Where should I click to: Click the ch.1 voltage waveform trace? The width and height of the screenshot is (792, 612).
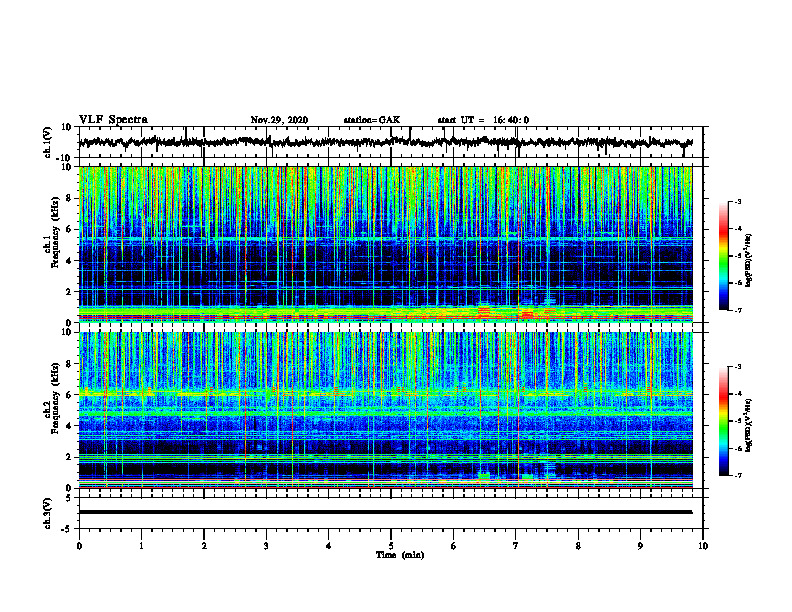click(x=385, y=142)
